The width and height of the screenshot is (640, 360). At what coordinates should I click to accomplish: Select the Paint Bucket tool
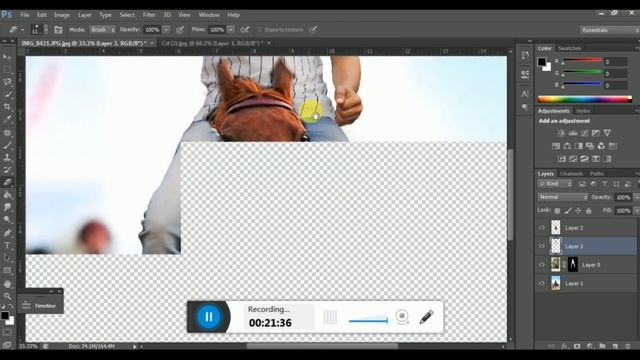7,195
